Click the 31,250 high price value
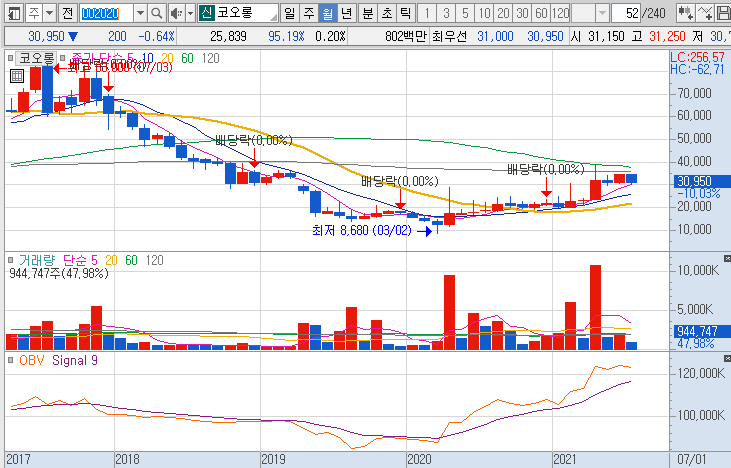Viewport: 731px width, 468px height. [667, 36]
